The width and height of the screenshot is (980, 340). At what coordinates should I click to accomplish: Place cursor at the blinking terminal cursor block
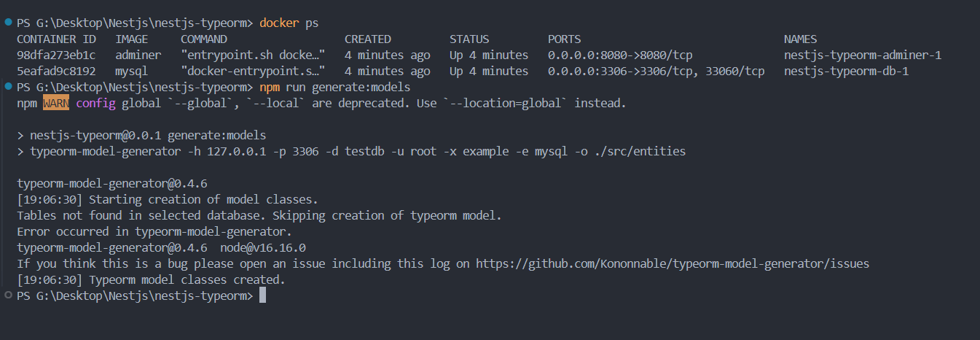coord(262,295)
